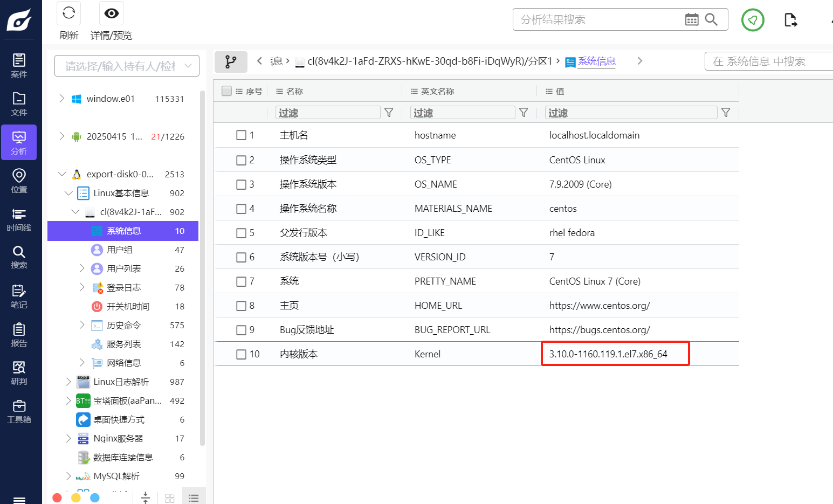
Task: Check row 5 父发行版本 checkbox
Action: pos(242,233)
